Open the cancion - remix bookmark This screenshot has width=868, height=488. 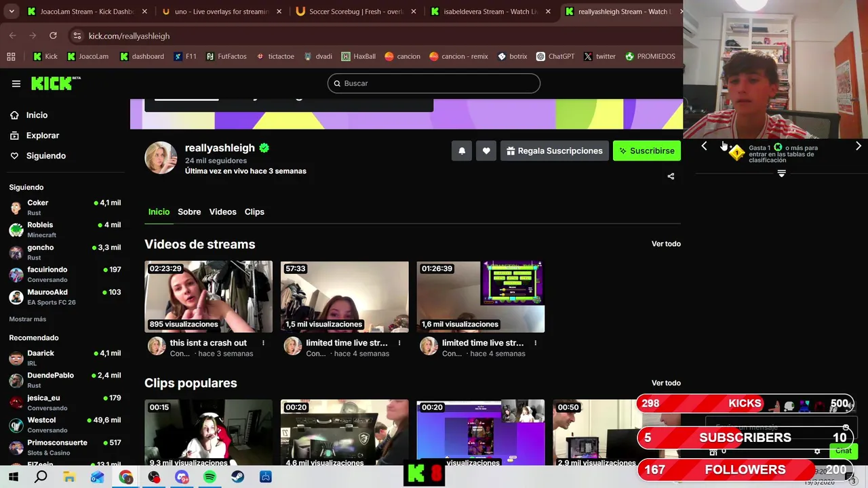tap(458, 56)
